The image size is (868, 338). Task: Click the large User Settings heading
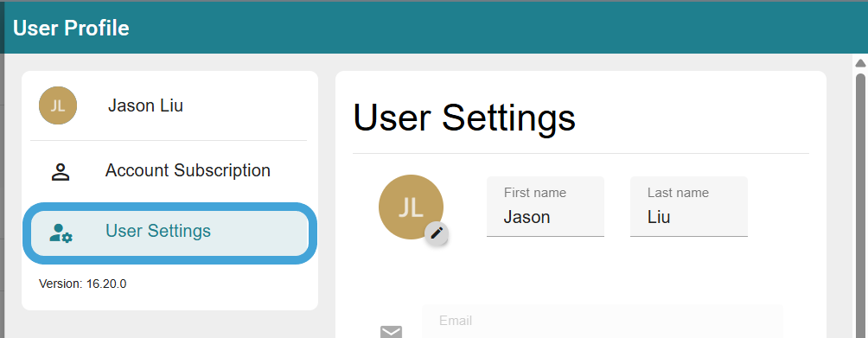(x=464, y=118)
